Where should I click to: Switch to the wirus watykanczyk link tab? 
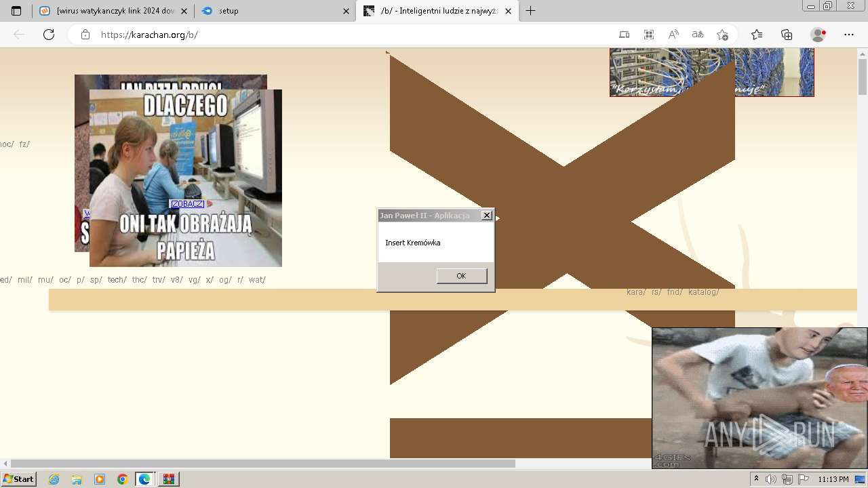112,11
